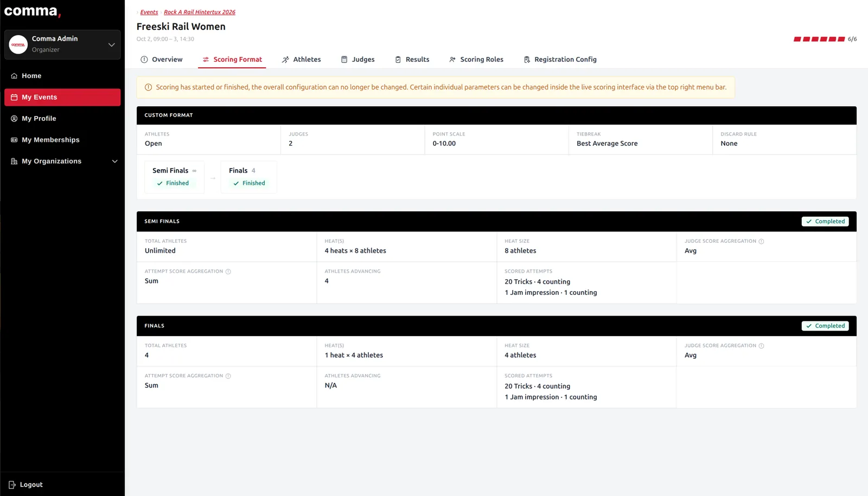This screenshot has width=868, height=496.
Task: Click the Overview info icon
Action: (144, 60)
